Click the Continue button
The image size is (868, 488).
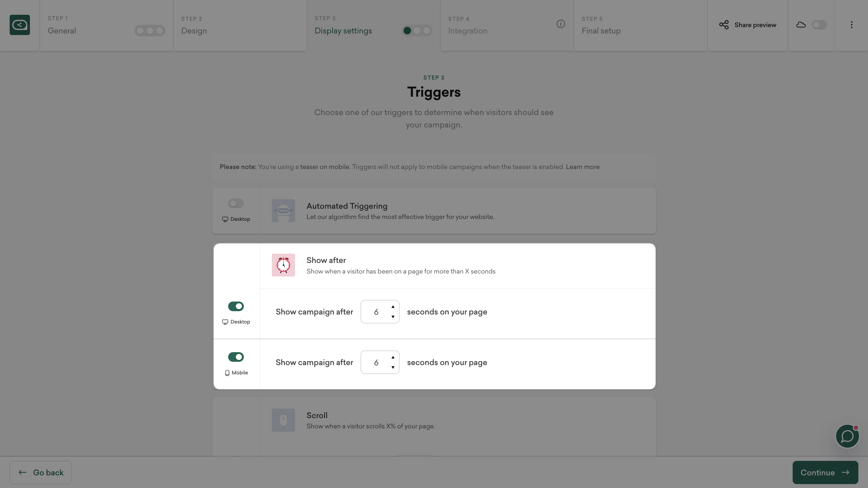(x=825, y=473)
